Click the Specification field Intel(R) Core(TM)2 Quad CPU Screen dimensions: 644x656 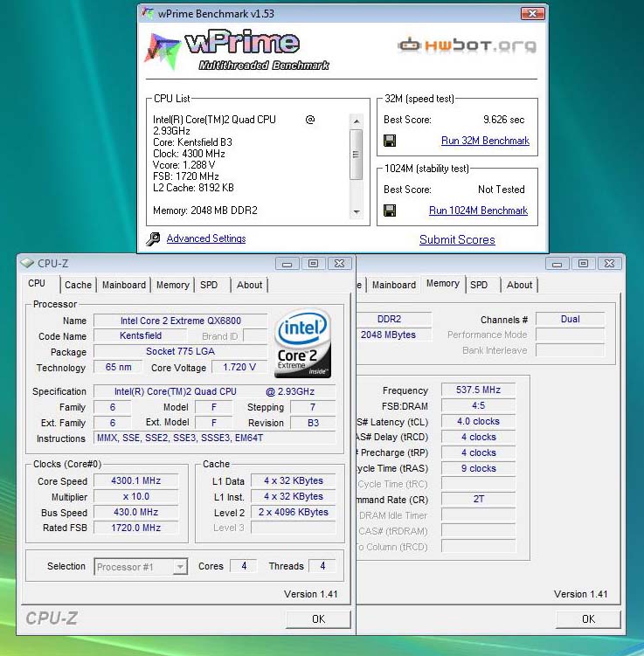click(214, 391)
